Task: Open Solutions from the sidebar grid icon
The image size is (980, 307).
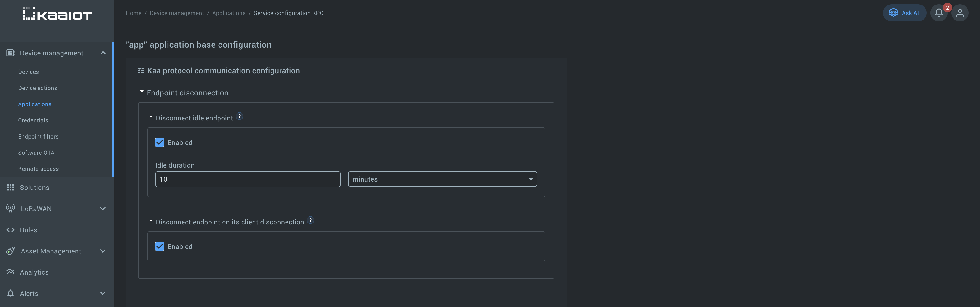Action: click(x=11, y=187)
